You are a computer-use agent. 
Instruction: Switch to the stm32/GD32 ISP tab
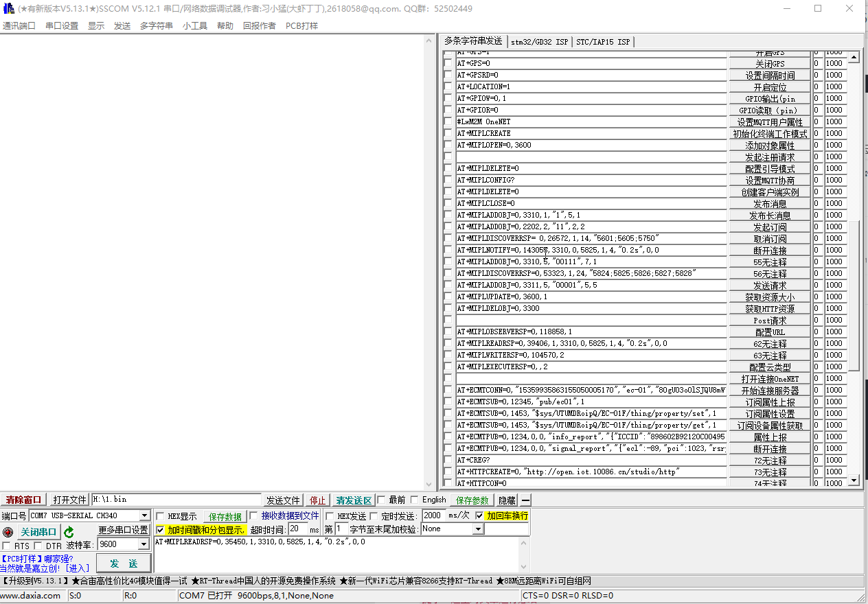(x=540, y=42)
